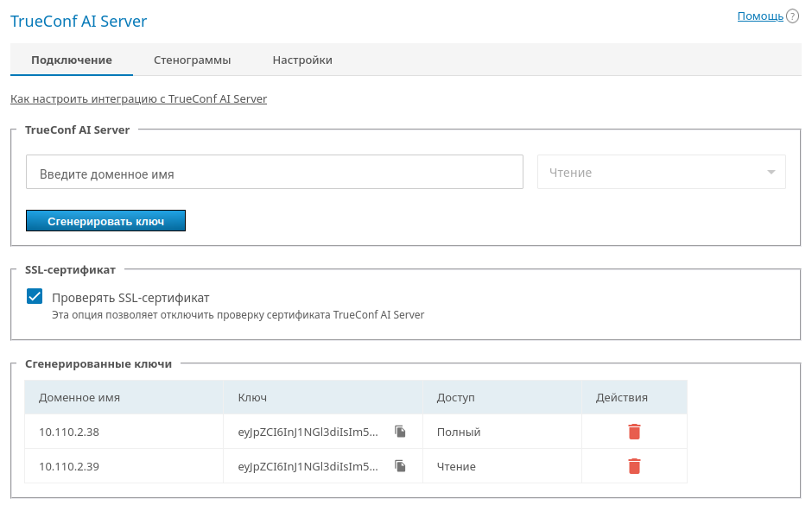Open the Чтение access level dropdown
This screenshot has width=812, height=505.
coord(662,173)
